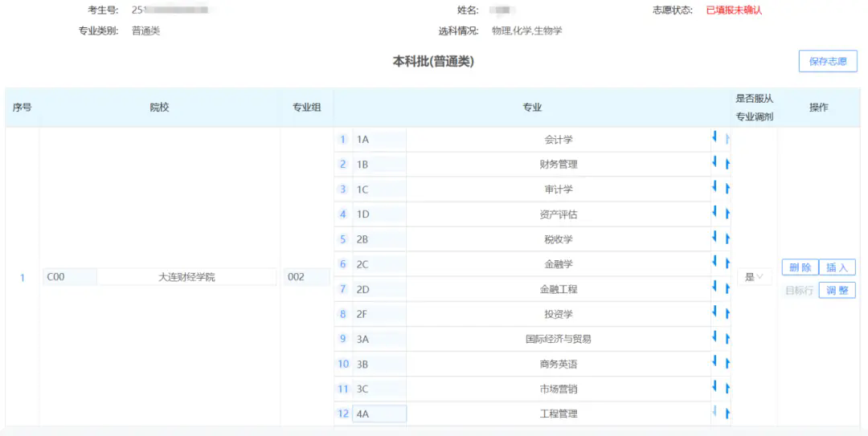Click the 财务管理 major name cell

pos(559,165)
